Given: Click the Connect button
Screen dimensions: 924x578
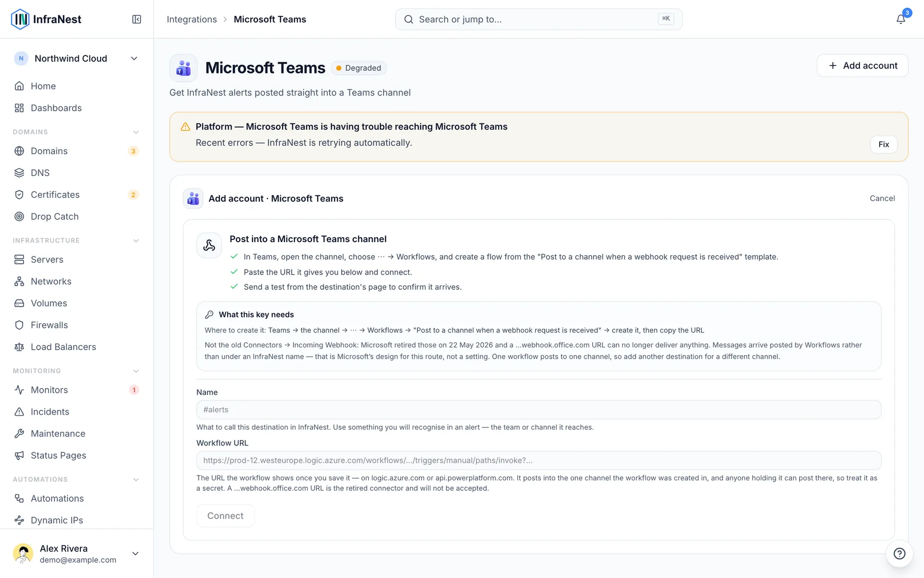Looking at the screenshot, I should tap(225, 516).
